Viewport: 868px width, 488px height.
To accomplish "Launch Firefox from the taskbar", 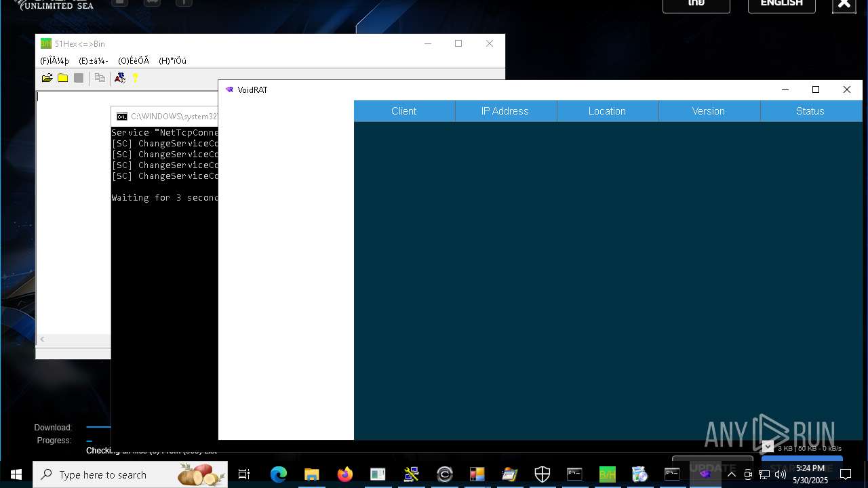I will tap(345, 474).
